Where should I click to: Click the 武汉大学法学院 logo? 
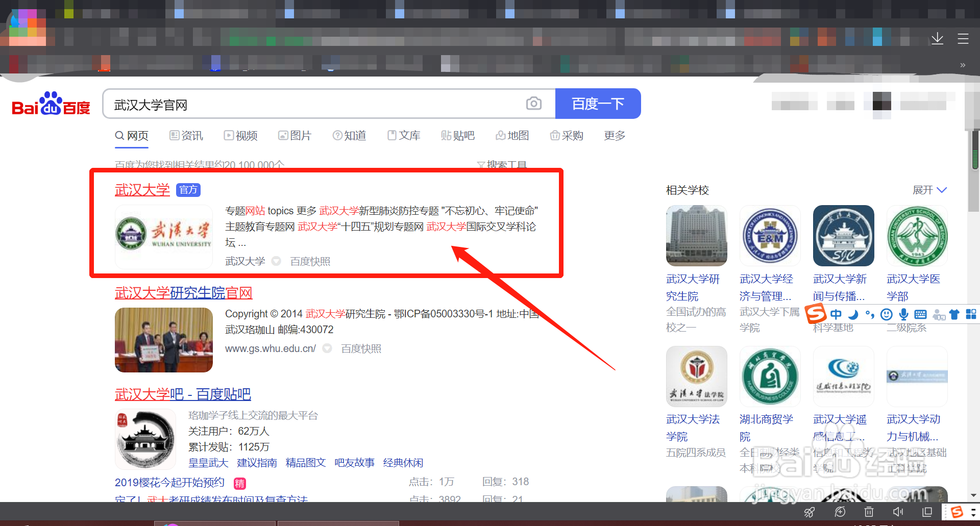pyautogui.click(x=697, y=377)
